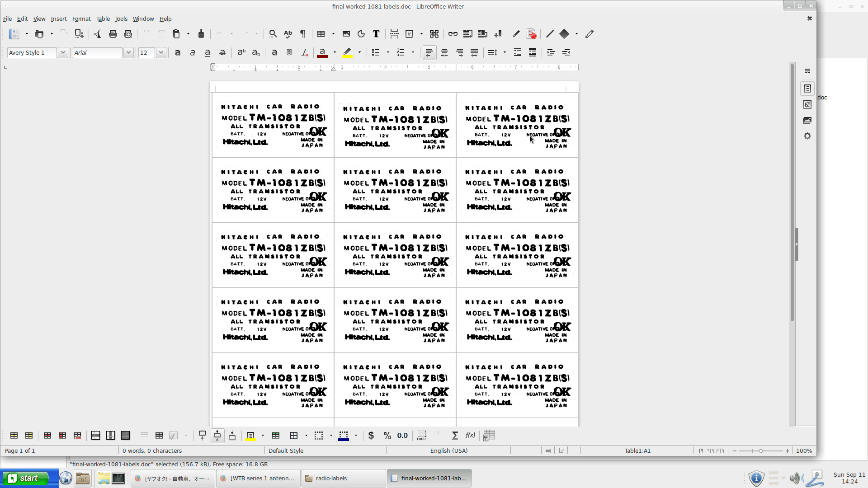Click the Table Properties icon
This screenshot has height=488, width=868.
[489, 436]
